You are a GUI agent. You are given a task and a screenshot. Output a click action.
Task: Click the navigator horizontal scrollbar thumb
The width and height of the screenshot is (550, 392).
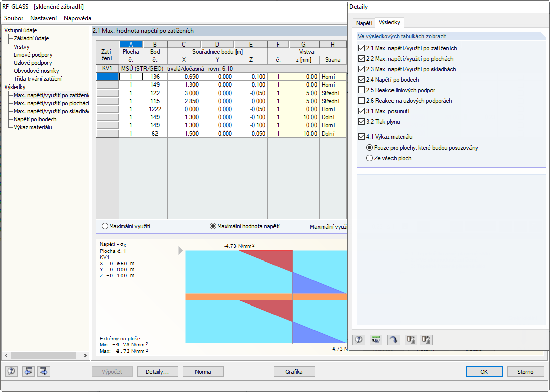[44, 355]
